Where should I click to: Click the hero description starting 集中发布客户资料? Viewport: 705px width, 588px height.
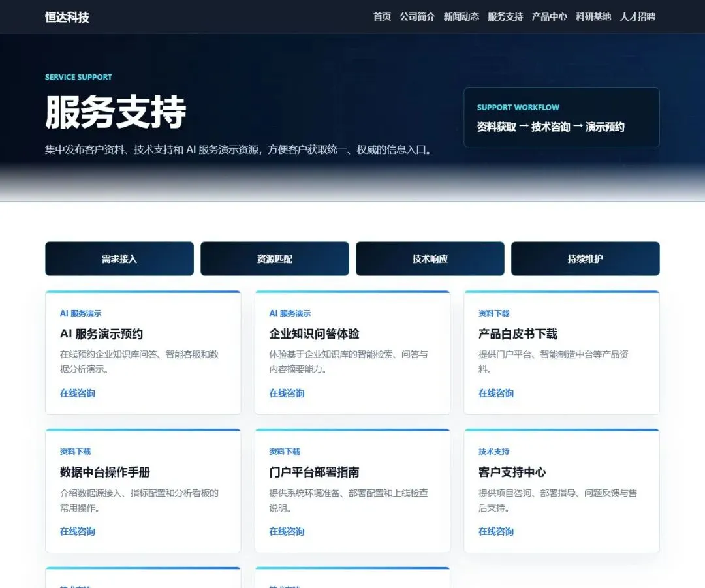[x=238, y=149]
